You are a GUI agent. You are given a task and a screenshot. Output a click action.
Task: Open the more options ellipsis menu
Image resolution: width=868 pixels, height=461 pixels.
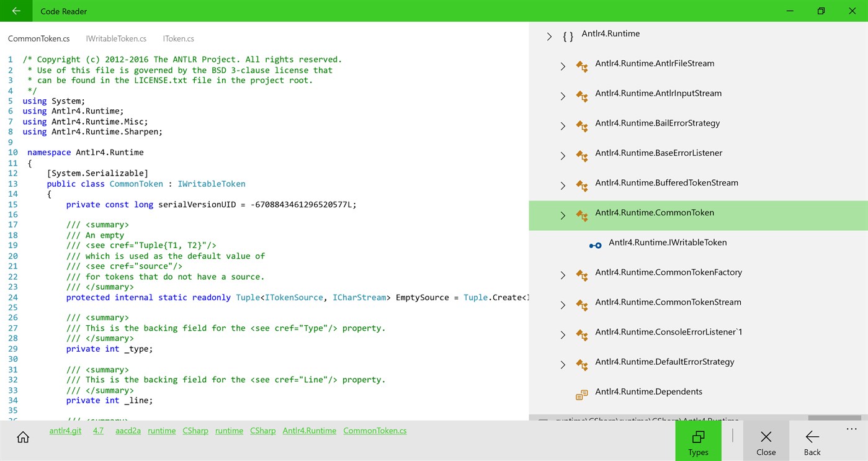(851, 429)
